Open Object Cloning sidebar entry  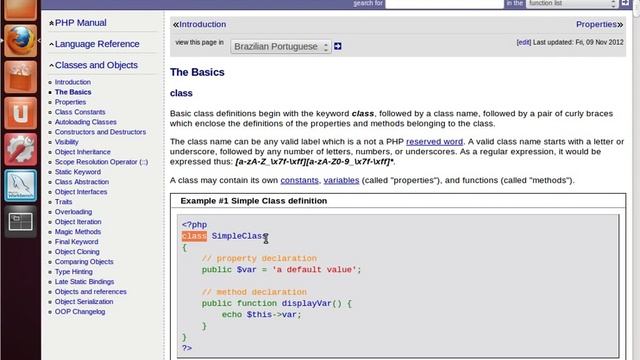(x=77, y=252)
